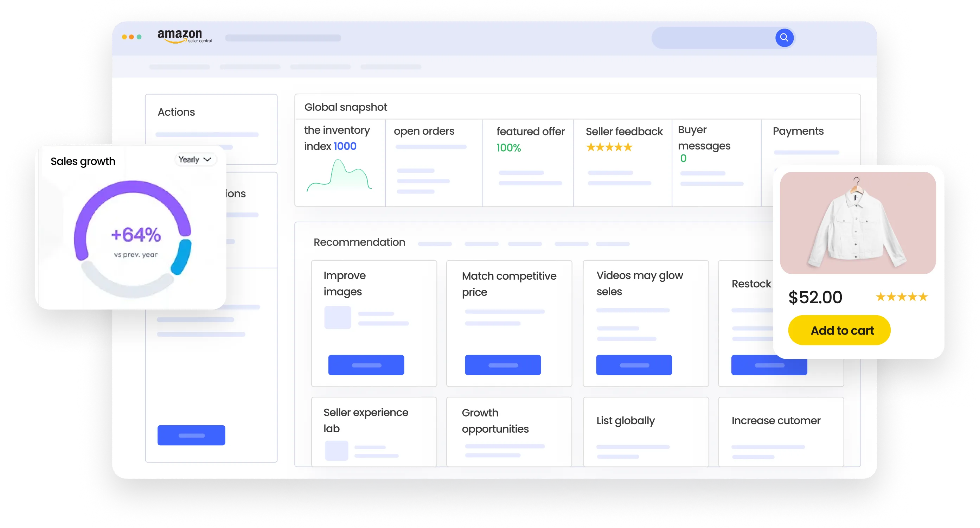
Task: Click the chevron beside Yearly
Action: [x=207, y=159]
